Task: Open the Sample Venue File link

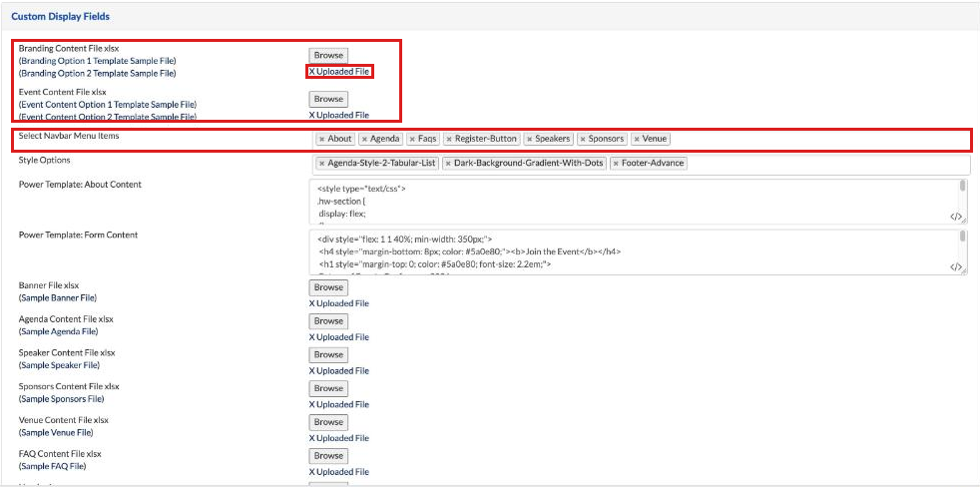Action: coord(56,432)
